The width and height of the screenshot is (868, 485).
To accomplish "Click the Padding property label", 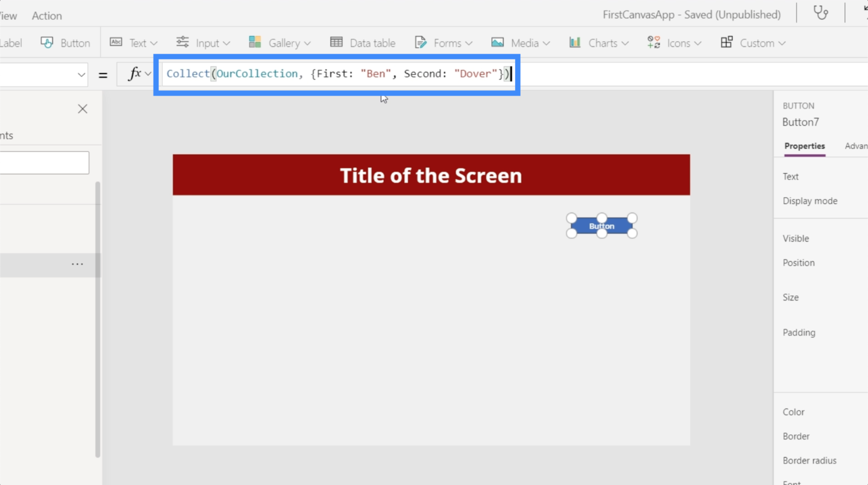I will tap(799, 332).
